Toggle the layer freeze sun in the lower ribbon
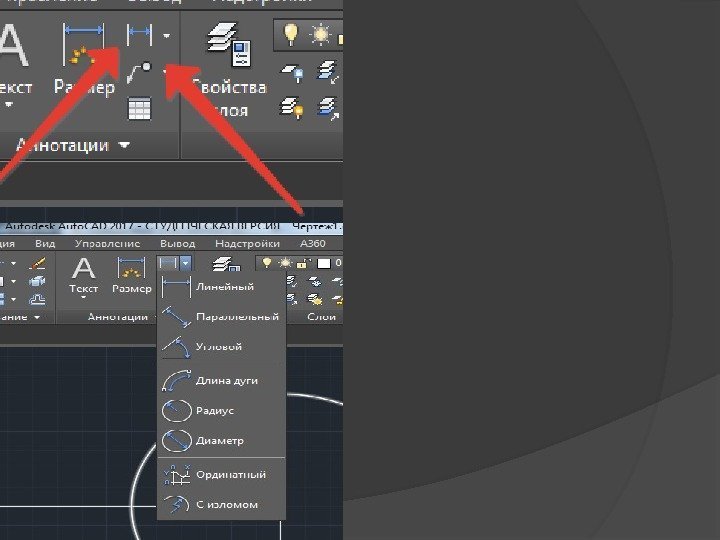720x540 pixels. (x=286, y=263)
